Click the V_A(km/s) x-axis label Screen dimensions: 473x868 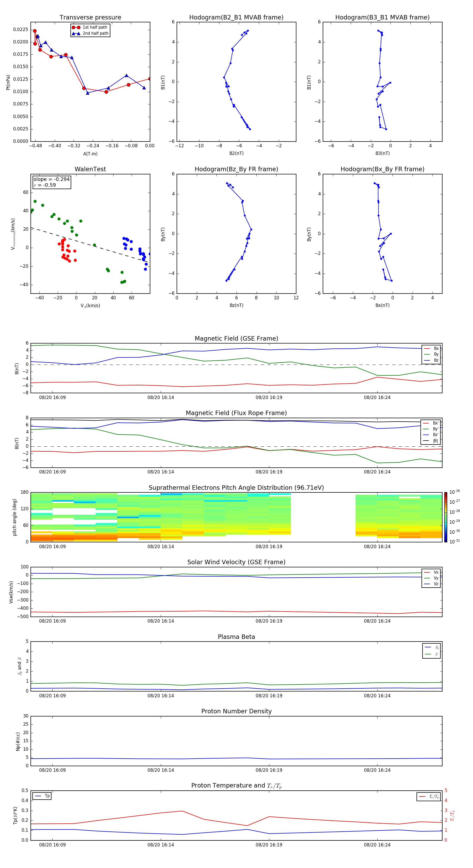90,306
